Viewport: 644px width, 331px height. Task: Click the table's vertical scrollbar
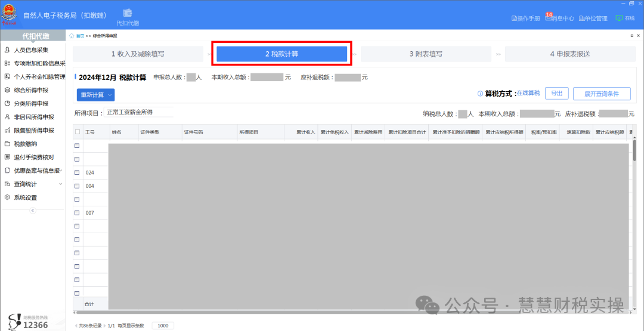tap(634, 149)
